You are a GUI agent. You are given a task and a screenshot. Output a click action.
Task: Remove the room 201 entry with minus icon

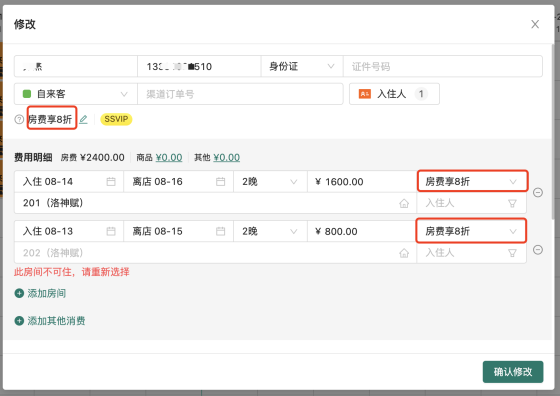(x=538, y=192)
